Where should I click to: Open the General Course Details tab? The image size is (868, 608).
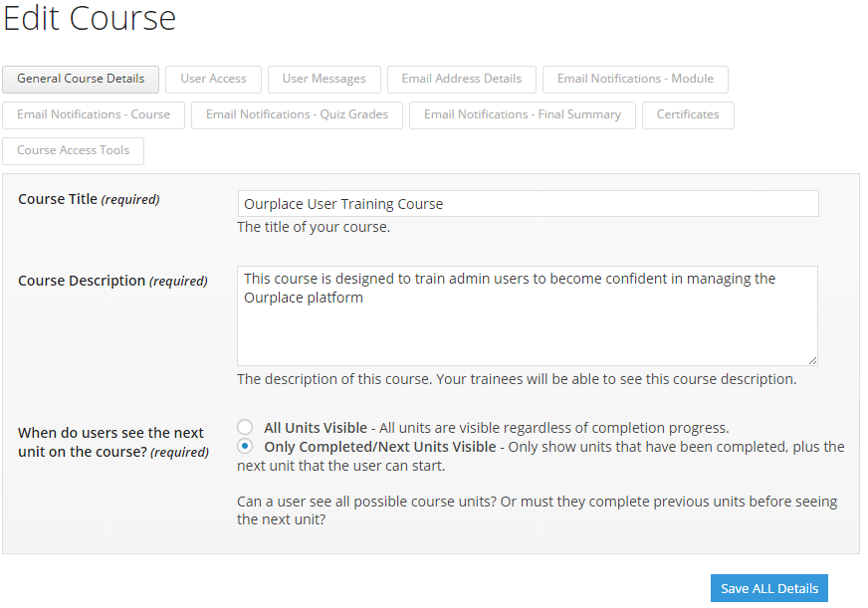pos(81,80)
